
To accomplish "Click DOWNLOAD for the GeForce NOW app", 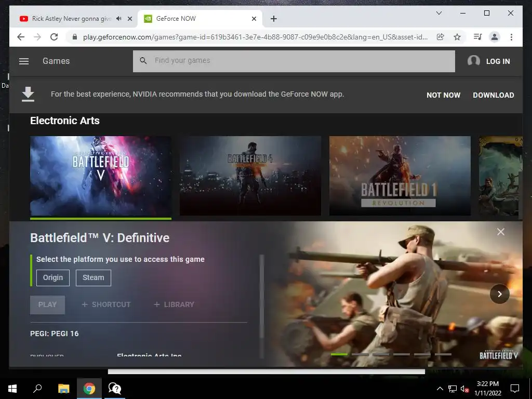I will [494, 95].
